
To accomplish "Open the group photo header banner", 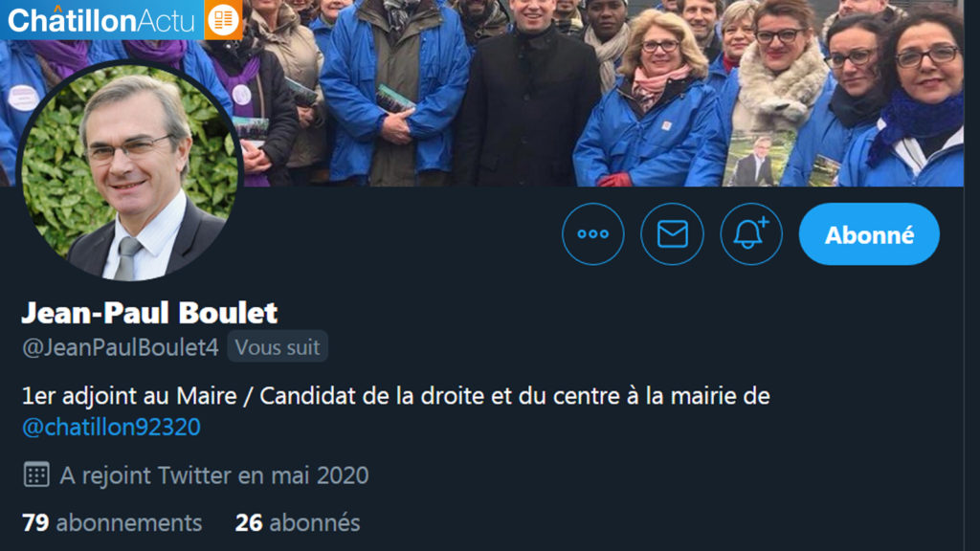I will pos(600,94).
